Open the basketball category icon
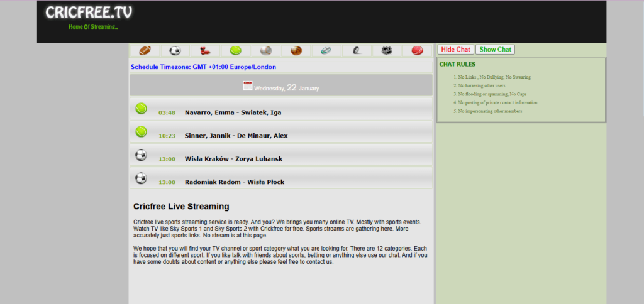644x304 pixels. (296, 50)
